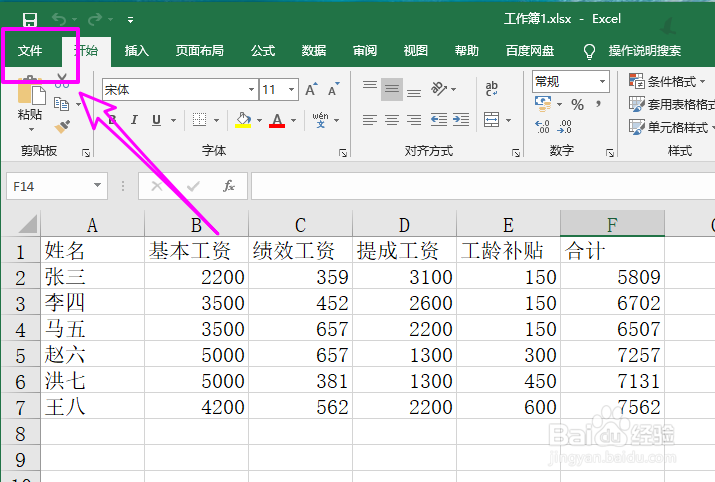Open the Customize Quick Access Toolbar arrow
Image resolution: width=715 pixels, height=482 pixels.
(130, 20)
